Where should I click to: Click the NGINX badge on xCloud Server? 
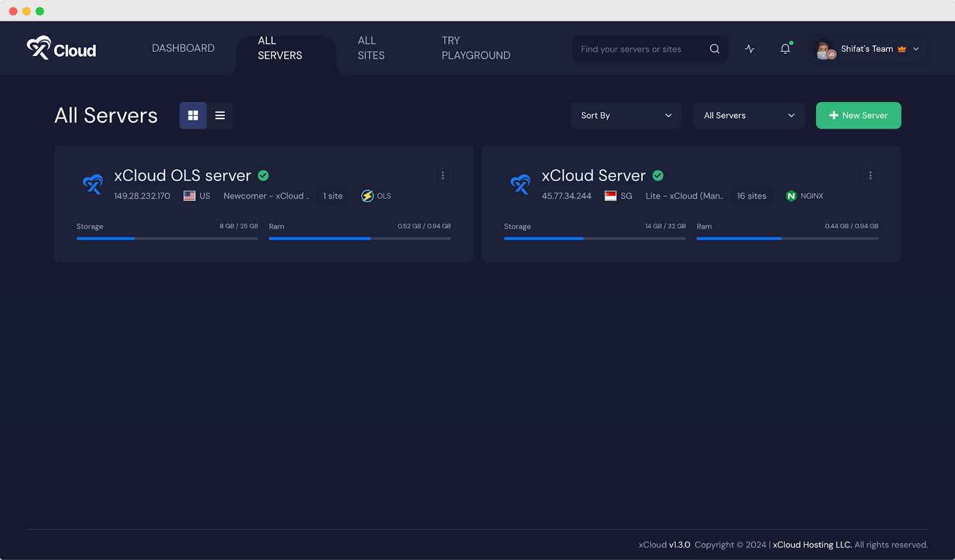(804, 196)
